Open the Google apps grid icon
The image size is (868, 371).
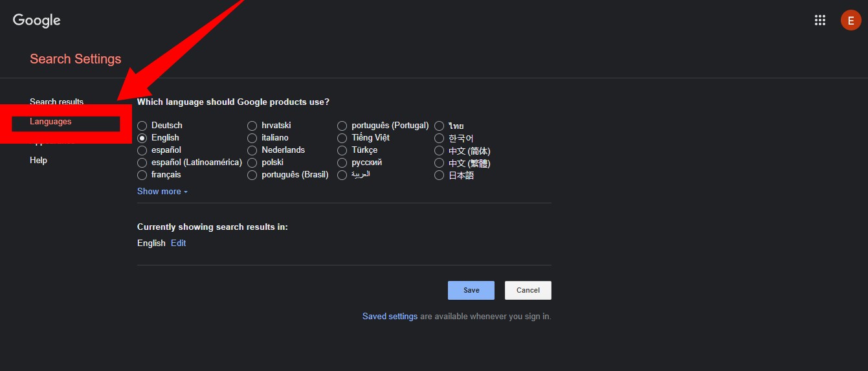[820, 20]
